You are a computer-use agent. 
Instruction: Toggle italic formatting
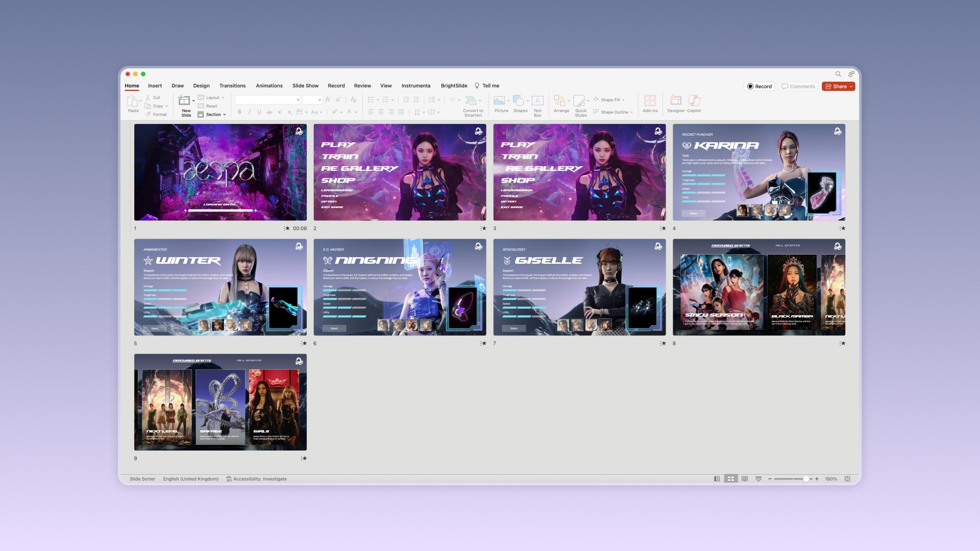[x=249, y=112]
